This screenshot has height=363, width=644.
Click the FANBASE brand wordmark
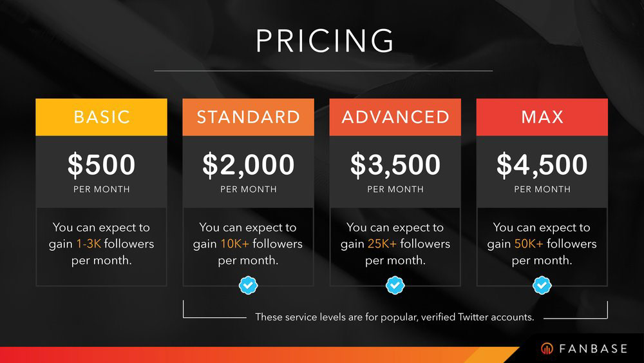click(593, 349)
